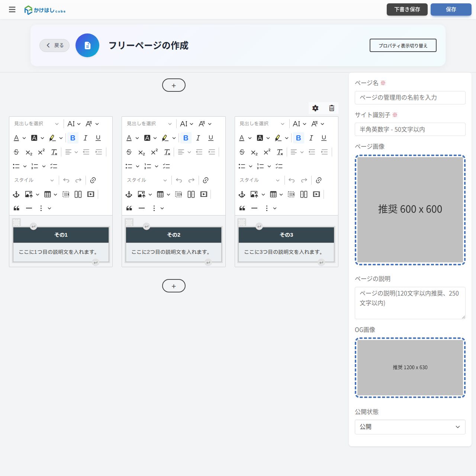Toggle strikethrough in the その1 editor
This screenshot has height=476, width=476.
coord(16,152)
